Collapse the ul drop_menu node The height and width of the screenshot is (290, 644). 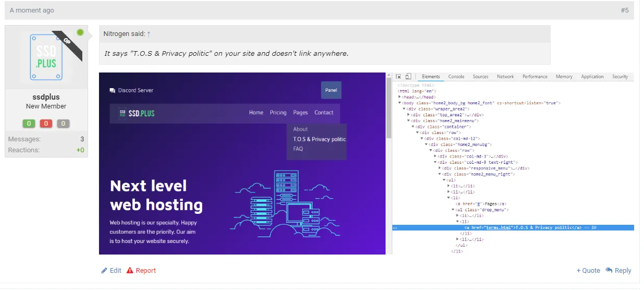[453, 209]
